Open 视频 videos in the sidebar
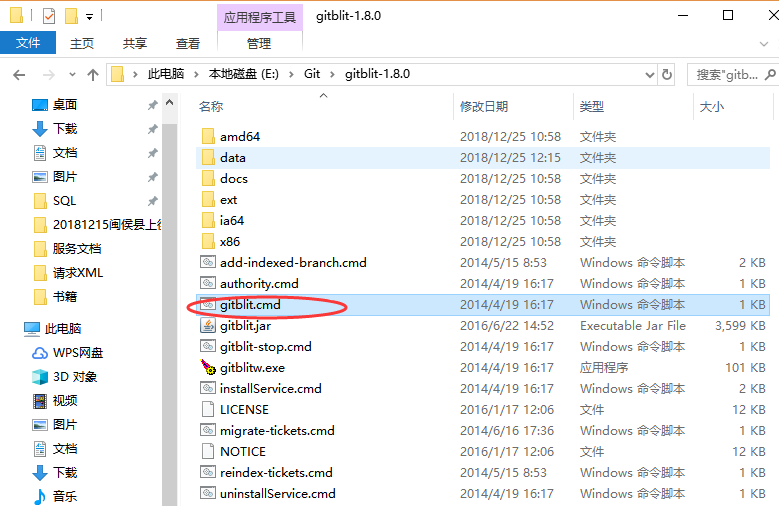779x506 pixels. point(55,401)
